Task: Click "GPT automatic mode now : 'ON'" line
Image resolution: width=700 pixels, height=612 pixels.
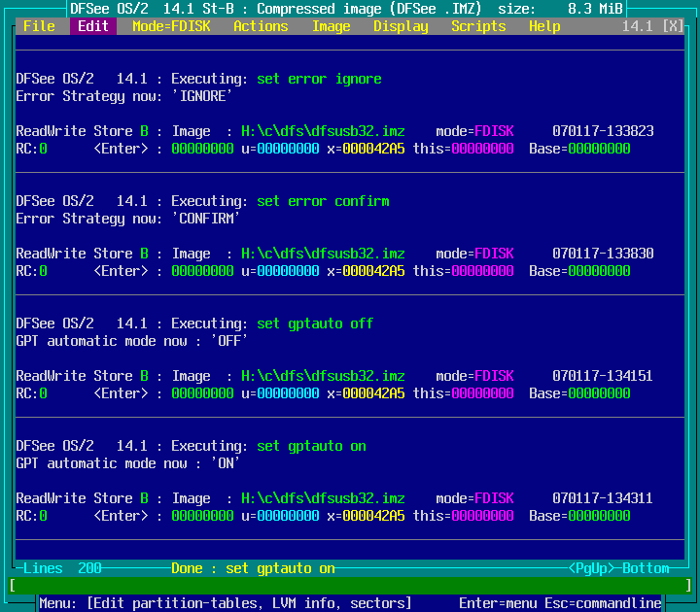Action: coord(127,463)
